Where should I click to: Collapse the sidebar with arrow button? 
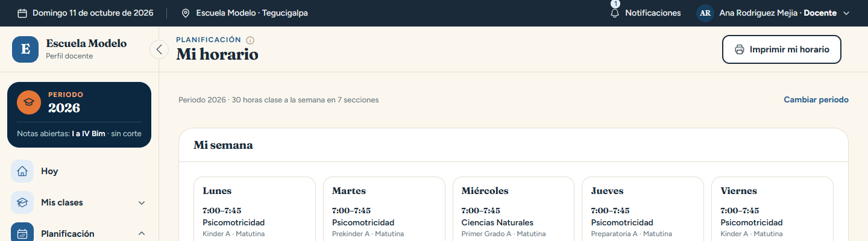click(159, 49)
